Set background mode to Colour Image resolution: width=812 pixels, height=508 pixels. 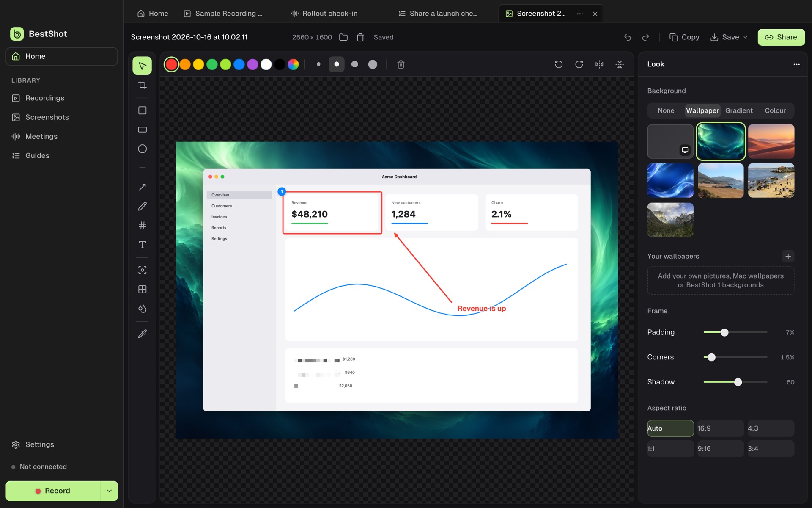775,110
